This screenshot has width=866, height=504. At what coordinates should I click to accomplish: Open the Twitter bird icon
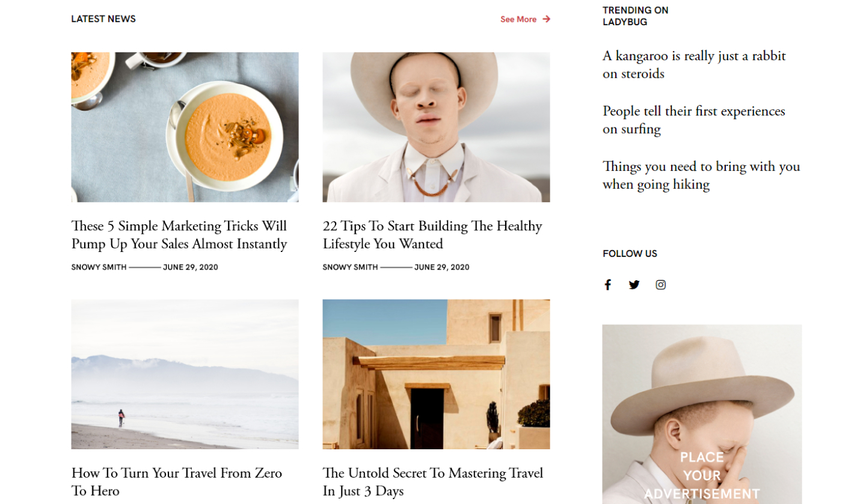click(634, 285)
